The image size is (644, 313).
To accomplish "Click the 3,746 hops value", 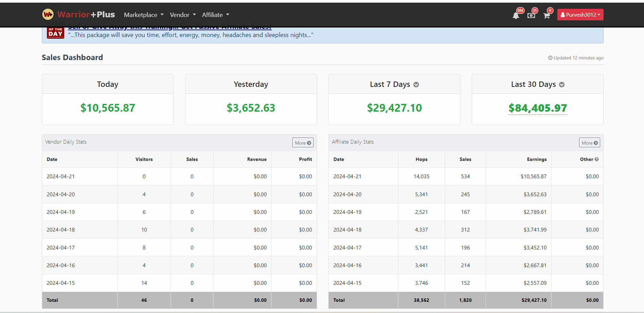I will coord(421,283).
